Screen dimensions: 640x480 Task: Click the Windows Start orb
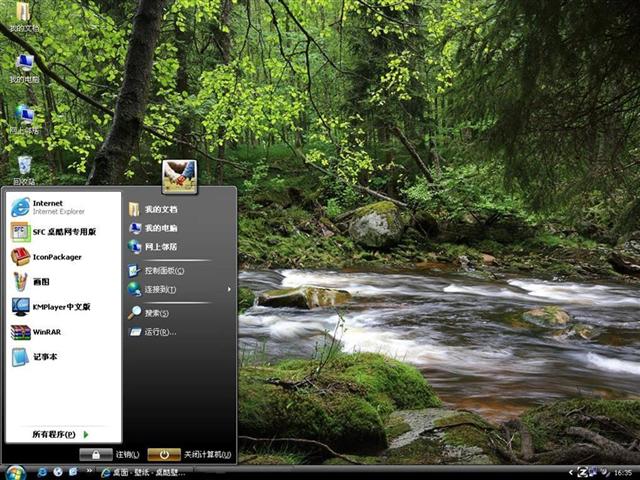15,473
